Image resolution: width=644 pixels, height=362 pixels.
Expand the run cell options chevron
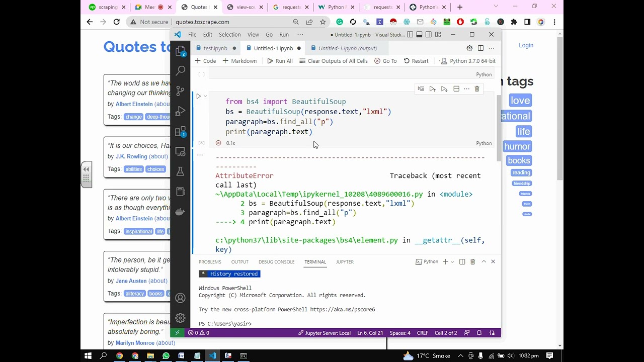205,96
